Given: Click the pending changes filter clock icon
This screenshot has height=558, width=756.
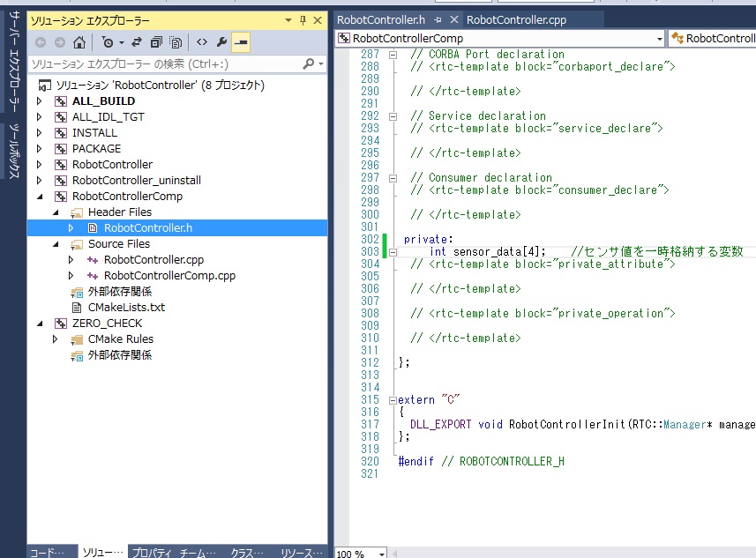Looking at the screenshot, I should click(x=107, y=42).
